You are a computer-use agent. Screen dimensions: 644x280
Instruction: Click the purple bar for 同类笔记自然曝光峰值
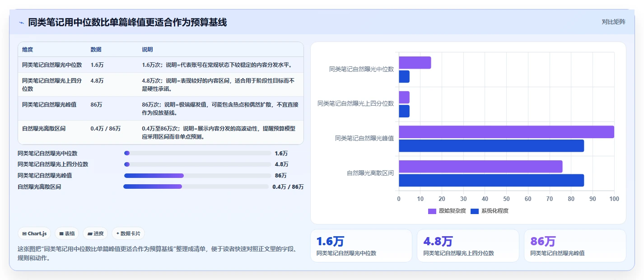(506, 132)
